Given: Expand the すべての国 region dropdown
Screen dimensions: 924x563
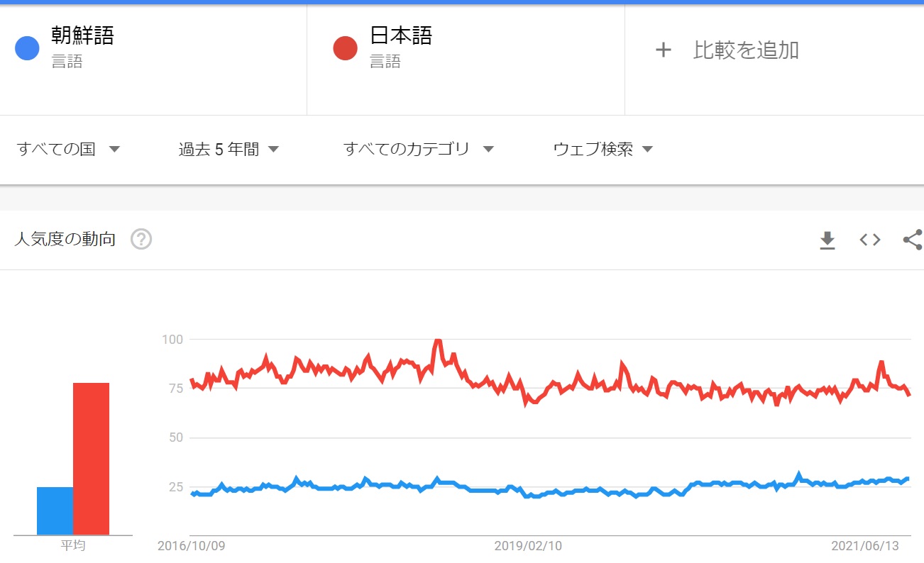Looking at the screenshot, I should tap(68, 149).
